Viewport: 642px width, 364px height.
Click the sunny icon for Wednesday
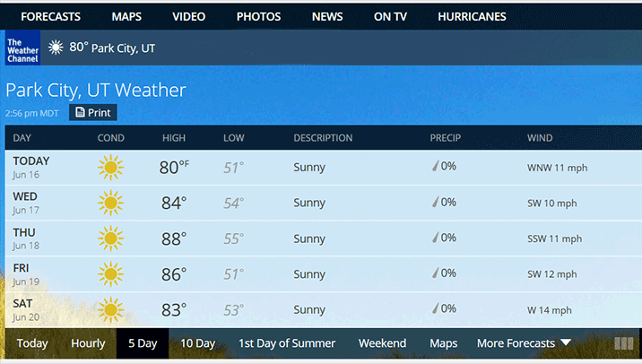pos(110,203)
